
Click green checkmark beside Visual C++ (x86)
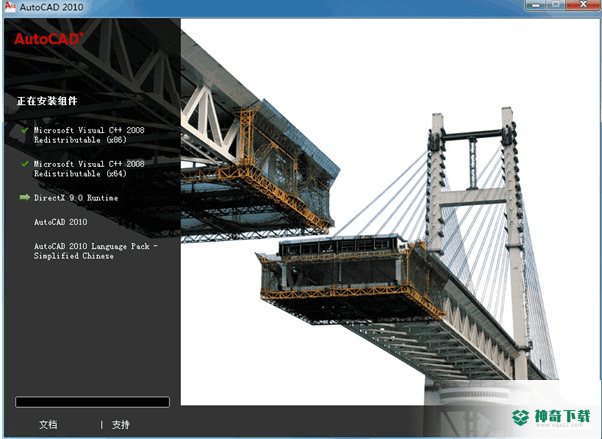pos(25,130)
